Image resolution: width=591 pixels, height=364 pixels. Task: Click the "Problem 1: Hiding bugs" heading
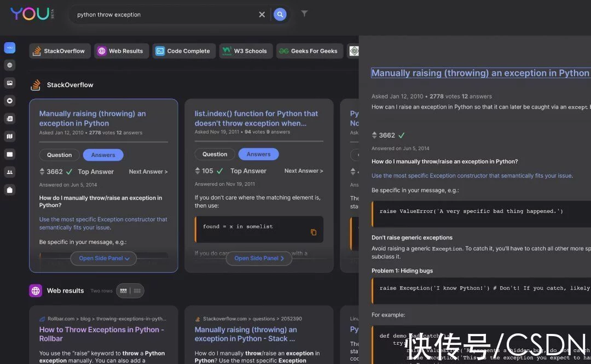(x=402, y=271)
